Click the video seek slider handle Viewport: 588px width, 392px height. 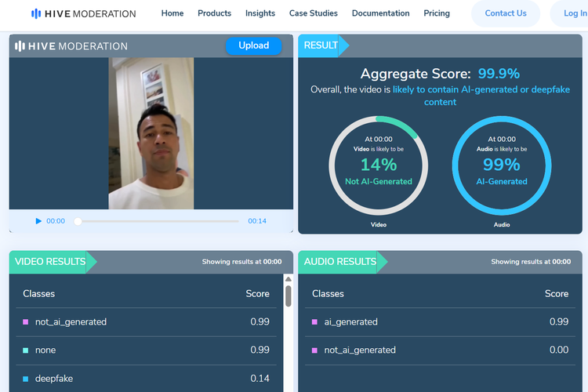pyautogui.click(x=78, y=221)
